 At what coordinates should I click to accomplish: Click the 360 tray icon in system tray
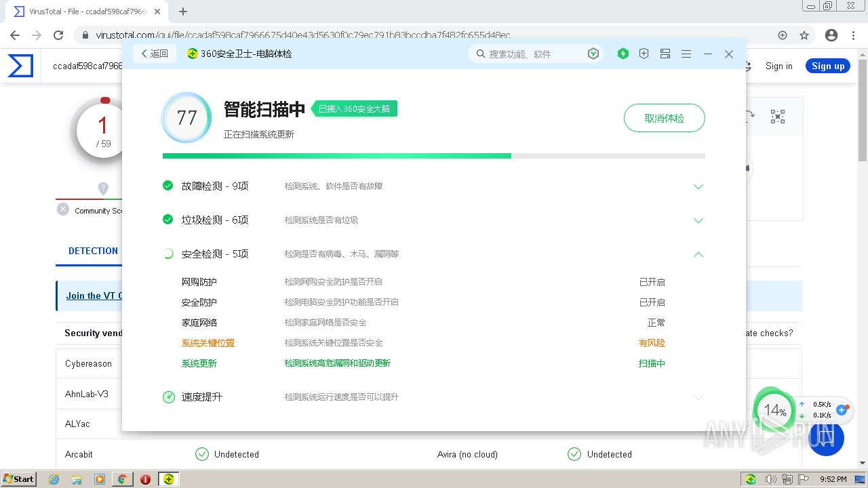(750, 479)
